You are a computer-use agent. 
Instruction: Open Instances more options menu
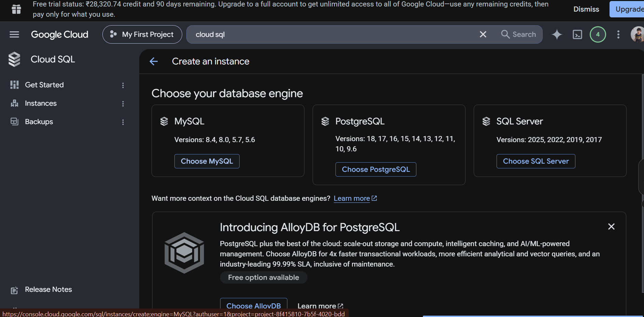click(123, 104)
